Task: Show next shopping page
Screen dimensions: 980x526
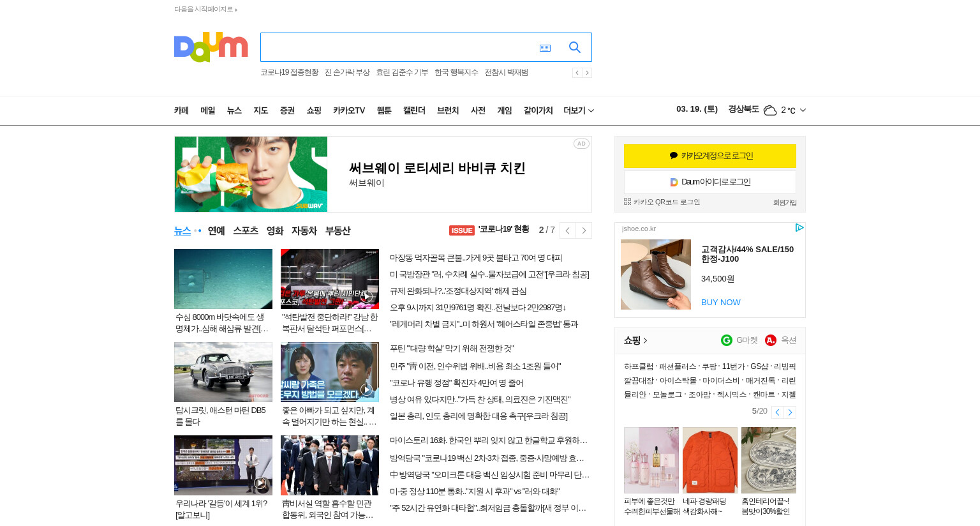Action: point(790,412)
